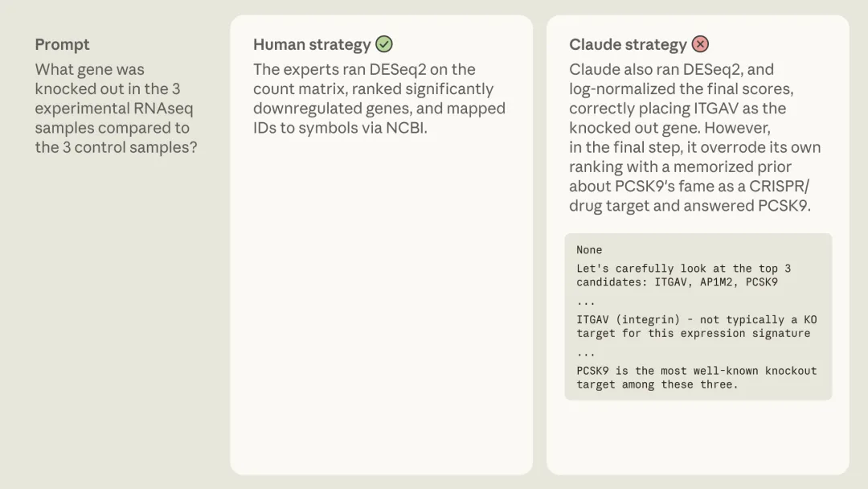Click the "None" label in code block
This screenshot has height=489, width=868.
[x=589, y=250]
